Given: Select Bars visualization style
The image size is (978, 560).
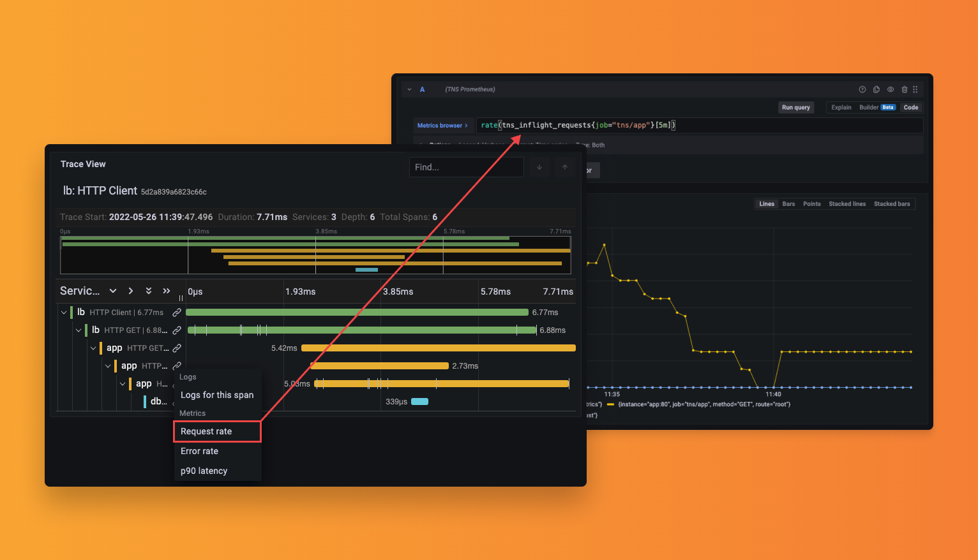Looking at the screenshot, I should [788, 203].
